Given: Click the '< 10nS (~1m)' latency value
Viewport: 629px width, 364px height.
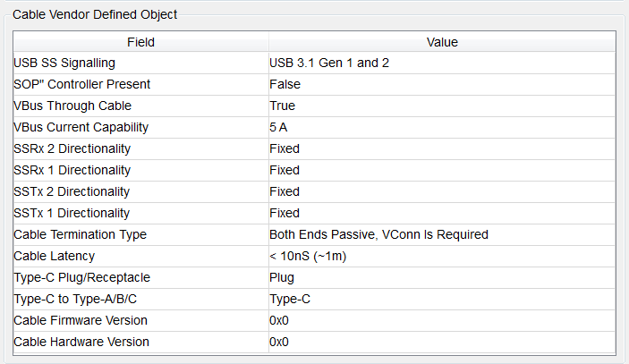Looking at the screenshot, I should pyautogui.click(x=307, y=256).
